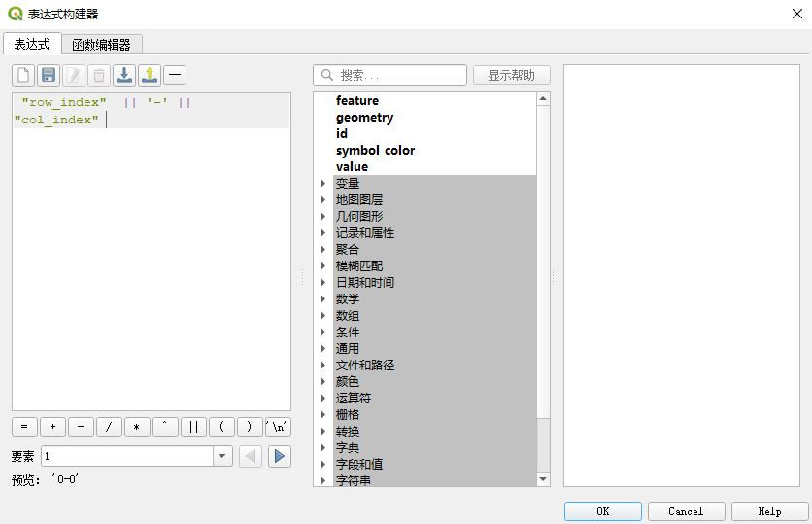
Task: Click the function list scroll up arrow
Action: coord(543,99)
